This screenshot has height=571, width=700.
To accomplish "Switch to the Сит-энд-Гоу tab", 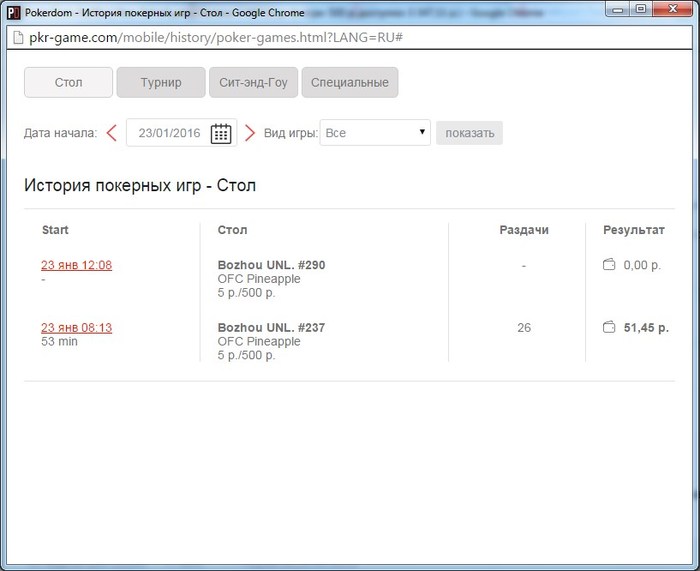I will [254, 82].
